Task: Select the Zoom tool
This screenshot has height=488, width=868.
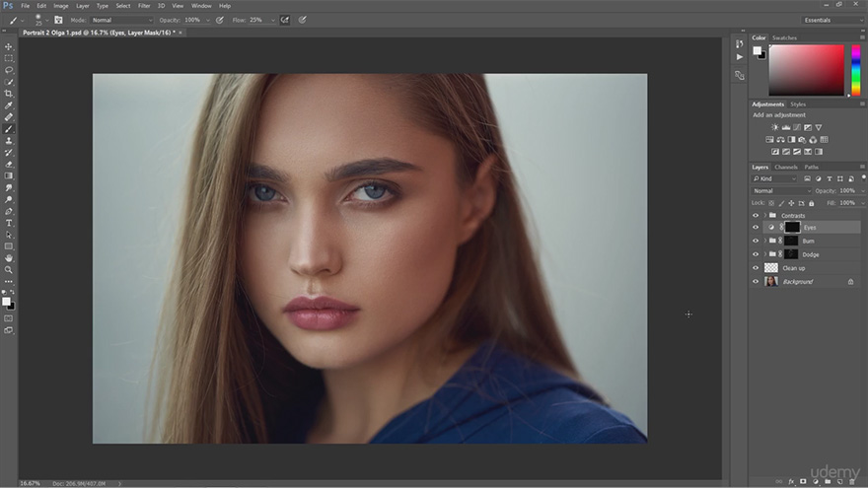Action: pos(8,270)
